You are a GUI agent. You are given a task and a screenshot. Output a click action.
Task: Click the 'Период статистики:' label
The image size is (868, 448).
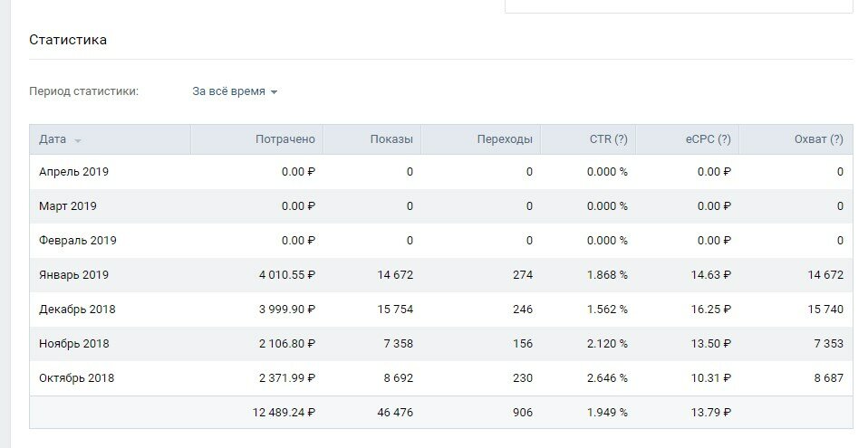tap(83, 91)
